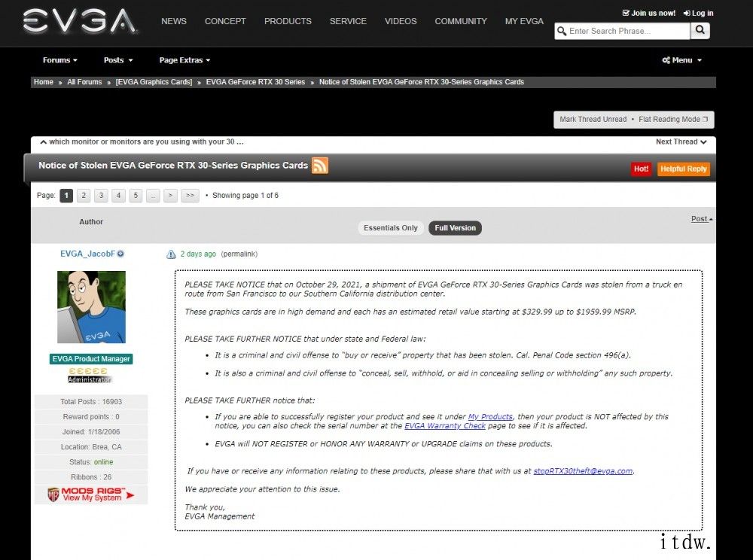Screen dimensions: 753x560
Task: Open the CONCEPT menu
Action: click(x=225, y=22)
